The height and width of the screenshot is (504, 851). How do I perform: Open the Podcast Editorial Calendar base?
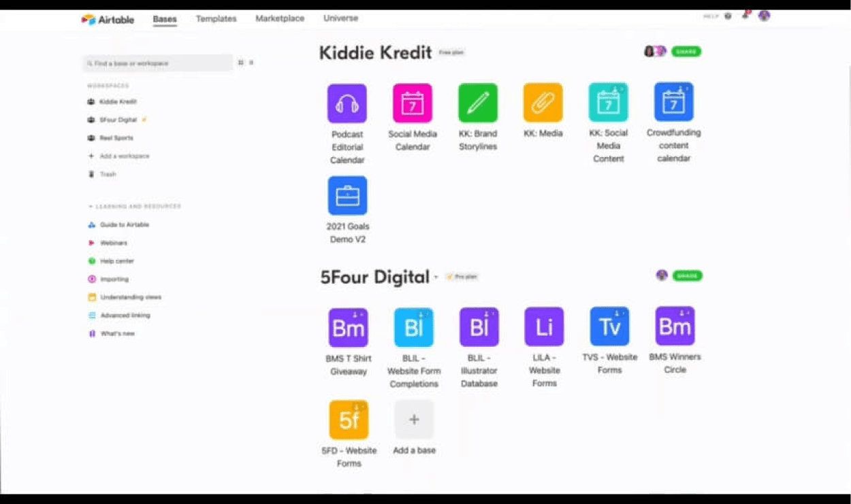pos(347,104)
